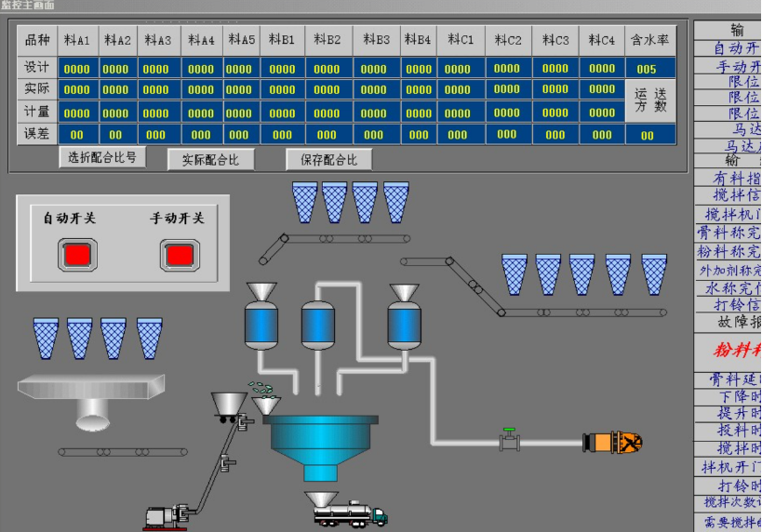Click the leftmost blue storage tank

[261, 321]
